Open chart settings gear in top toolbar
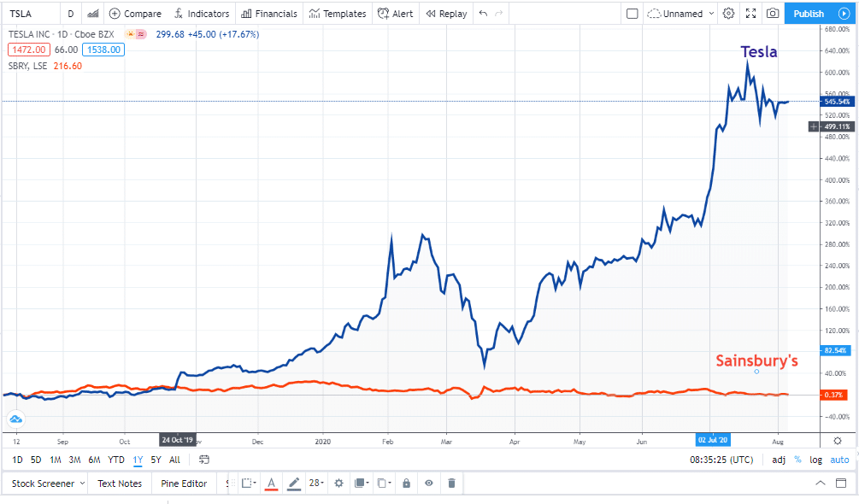Image resolution: width=859 pixels, height=504 pixels. point(728,14)
